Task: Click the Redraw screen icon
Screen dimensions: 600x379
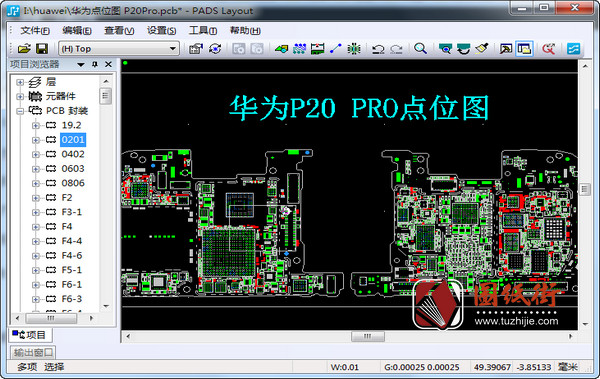Action: [463, 49]
